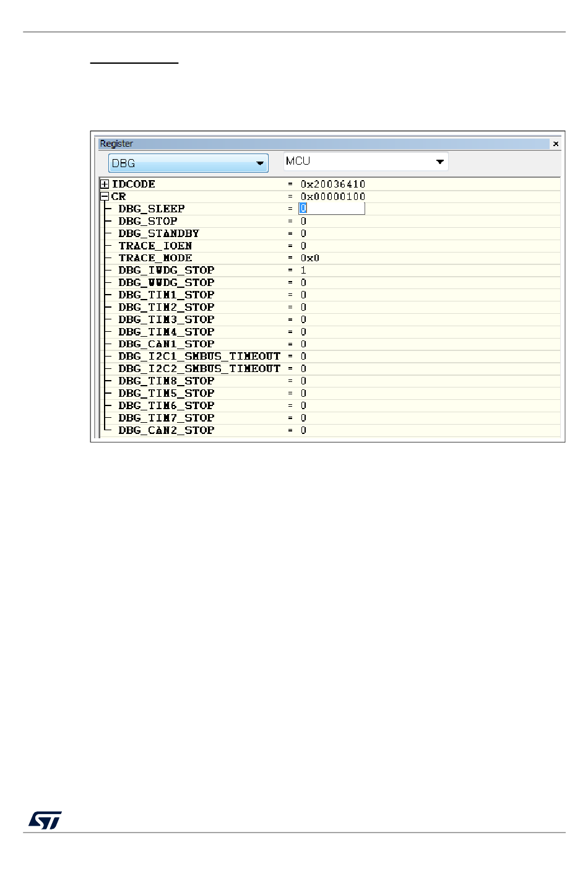Click the DBG_STOP value 0
Image resolution: width=588 pixels, height=879 pixels.
303,221
